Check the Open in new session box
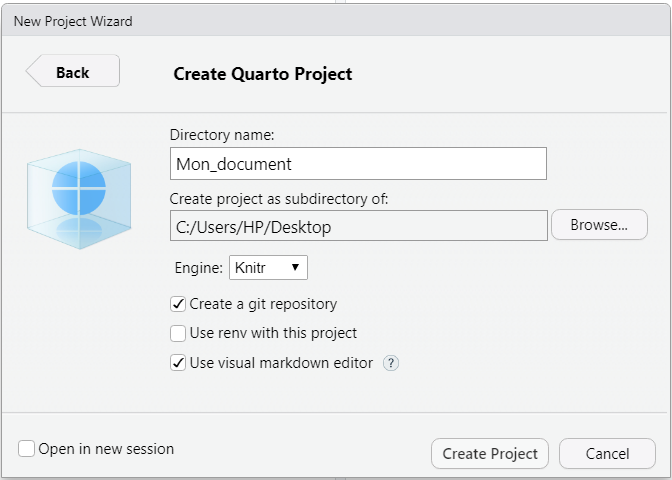Image resolution: width=672 pixels, height=480 pixels. pyautogui.click(x=26, y=449)
